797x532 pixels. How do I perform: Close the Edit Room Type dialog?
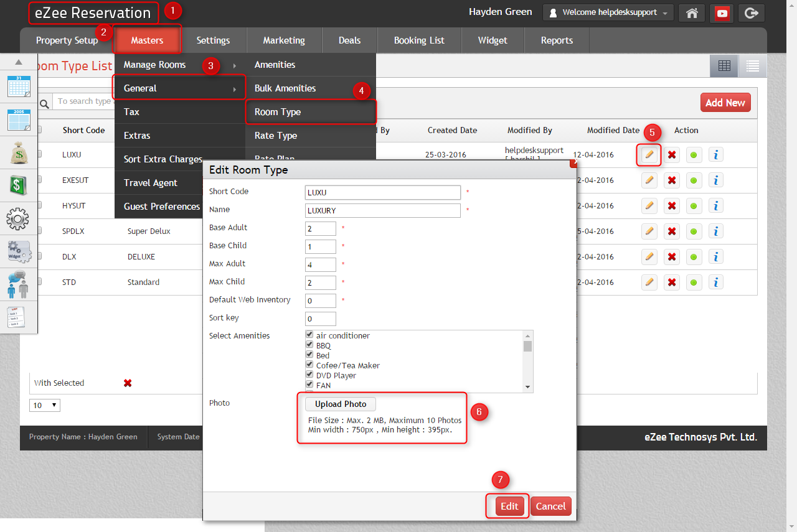[x=573, y=162]
